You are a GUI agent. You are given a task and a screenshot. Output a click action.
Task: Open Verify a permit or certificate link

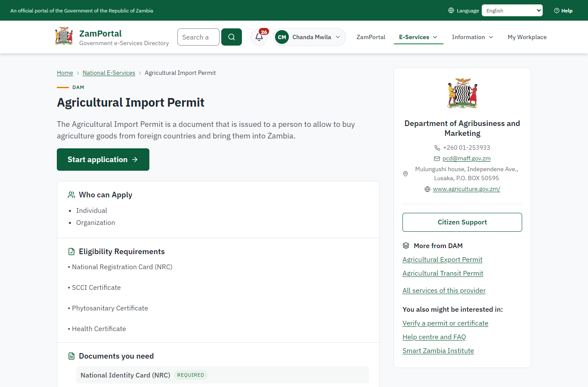[446, 323]
